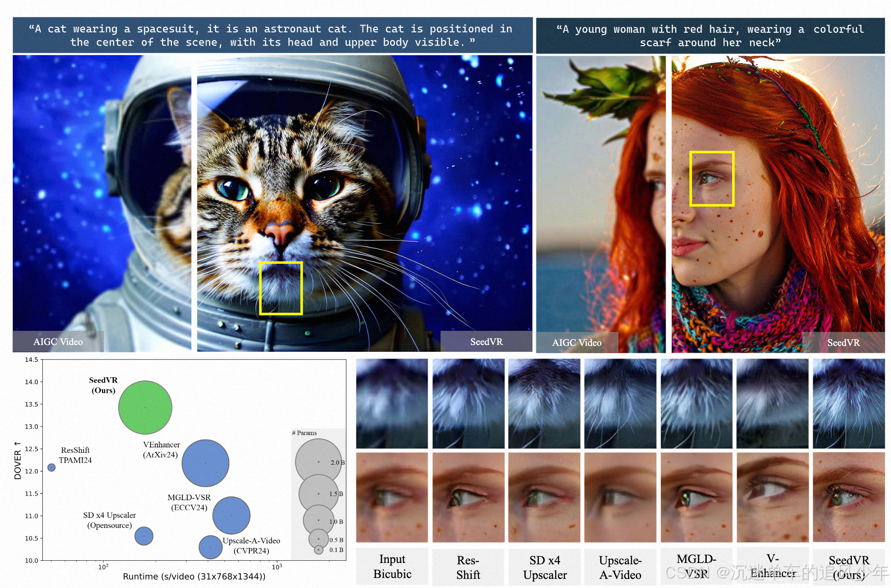891x588 pixels.
Task: Click the Runtime axis label text
Action: click(x=194, y=577)
